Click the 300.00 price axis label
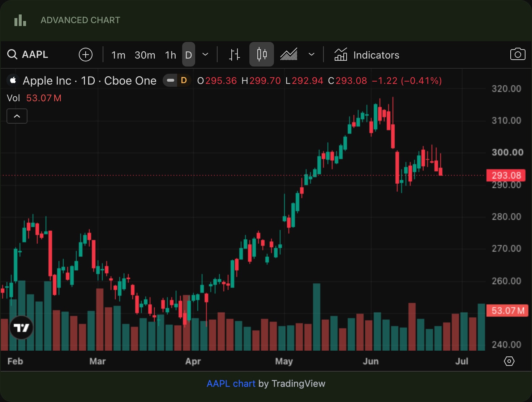Screen dimensions: 532x402 pyautogui.click(x=507, y=152)
